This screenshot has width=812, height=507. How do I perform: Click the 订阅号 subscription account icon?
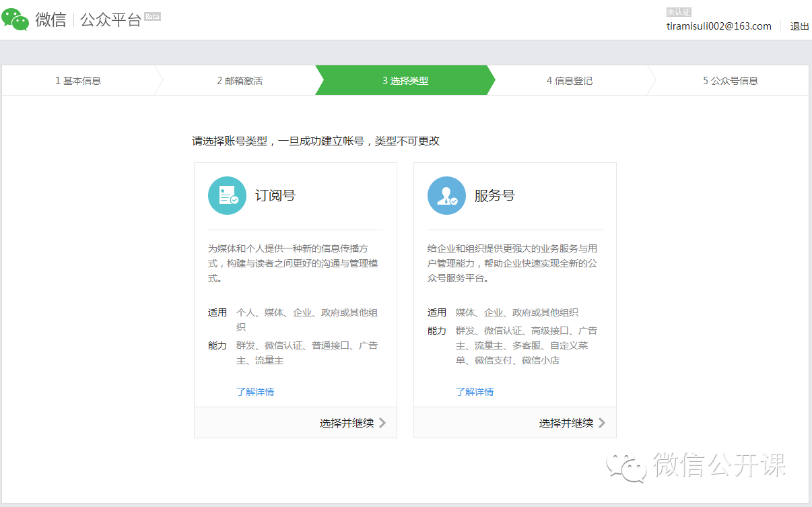tap(228, 196)
